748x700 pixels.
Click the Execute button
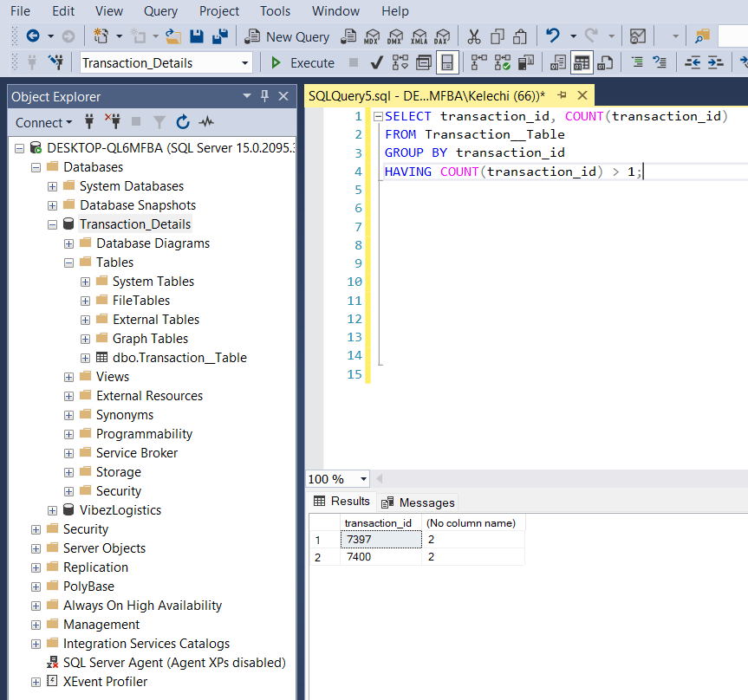pos(301,62)
